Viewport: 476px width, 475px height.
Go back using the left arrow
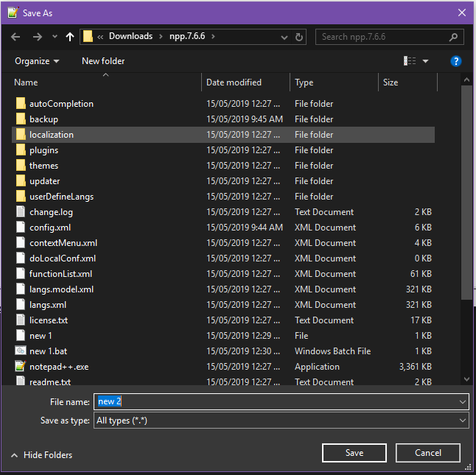pos(15,37)
